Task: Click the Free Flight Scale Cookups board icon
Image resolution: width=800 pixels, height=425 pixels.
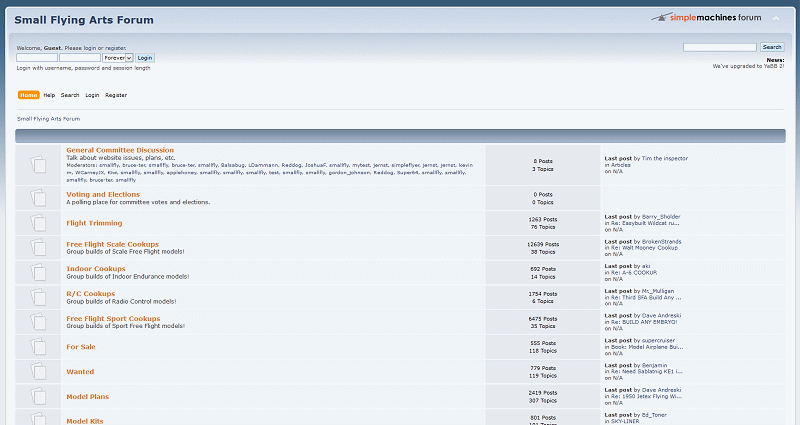Action: [x=38, y=247]
